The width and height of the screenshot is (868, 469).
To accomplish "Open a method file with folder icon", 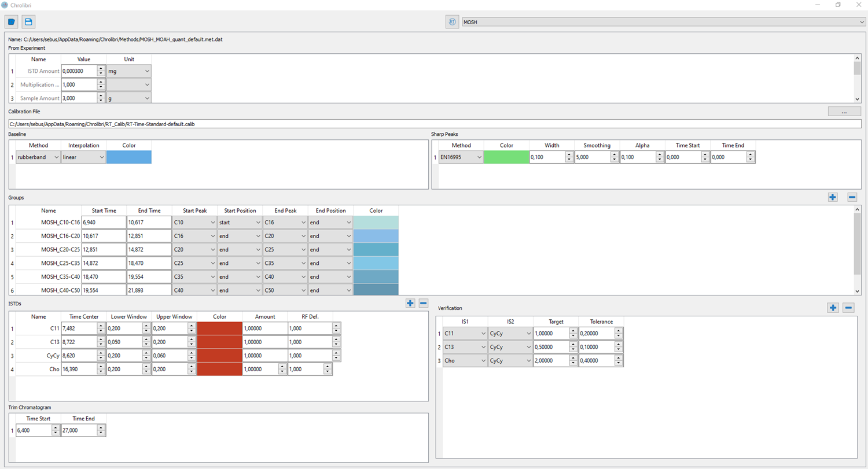I will point(12,22).
